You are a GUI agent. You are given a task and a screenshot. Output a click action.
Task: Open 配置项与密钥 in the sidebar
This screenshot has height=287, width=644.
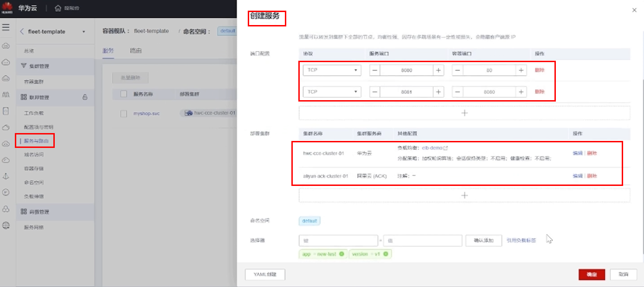tap(39, 127)
